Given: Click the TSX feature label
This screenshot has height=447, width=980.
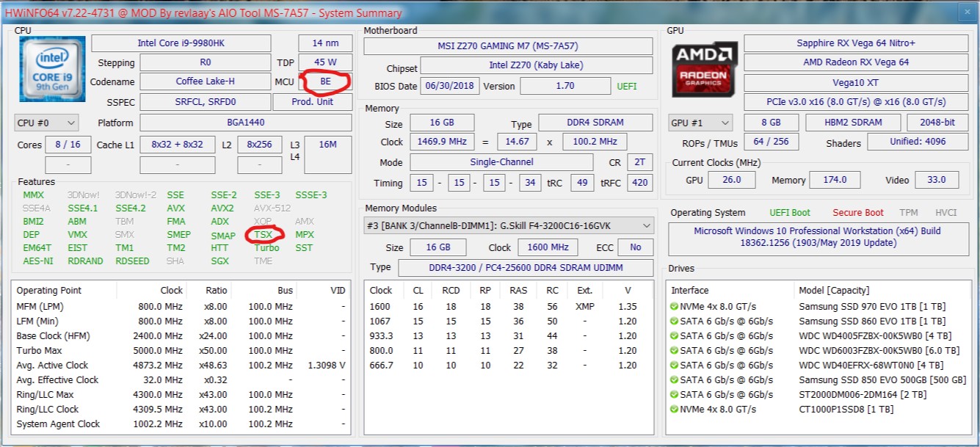Looking at the screenshot, I should pyautogui.click(x=263, y=235).
